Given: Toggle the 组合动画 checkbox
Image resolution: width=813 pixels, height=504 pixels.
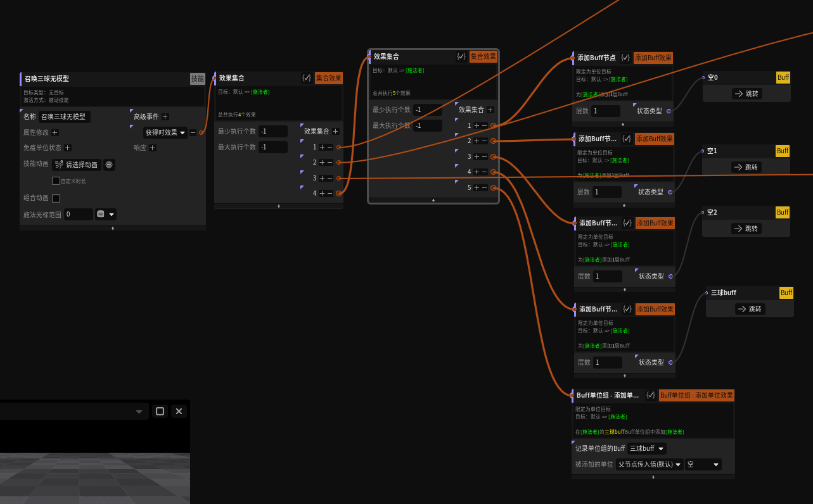Looking at the screenshot, I should click(56, 198).
